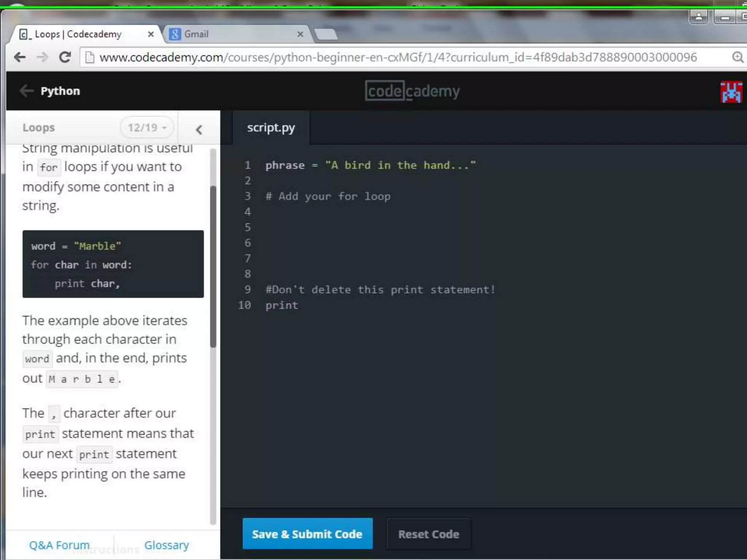Click 'for char in word:' example line
The image size is (747, 560).
coord(81,265)
